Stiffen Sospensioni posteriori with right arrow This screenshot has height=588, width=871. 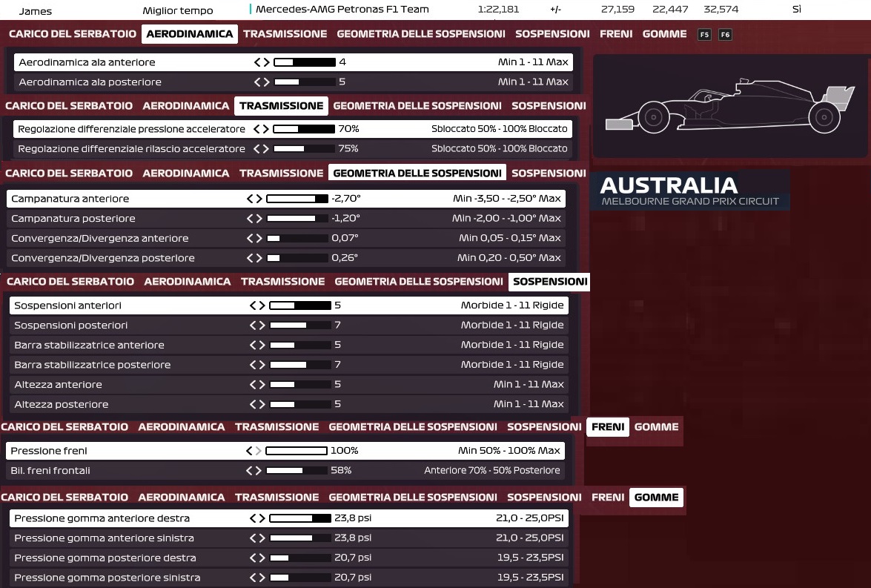pyautogui.click(x=262, y=325)
